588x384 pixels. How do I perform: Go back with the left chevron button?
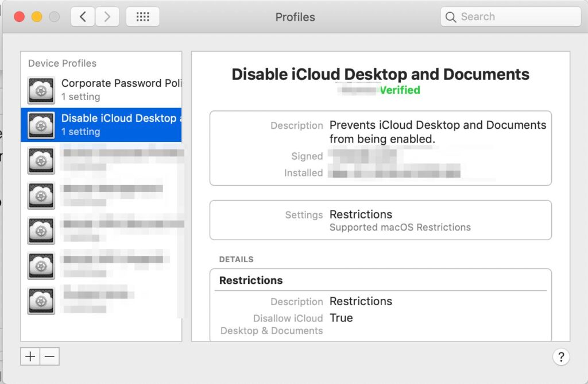pos(83,17)
